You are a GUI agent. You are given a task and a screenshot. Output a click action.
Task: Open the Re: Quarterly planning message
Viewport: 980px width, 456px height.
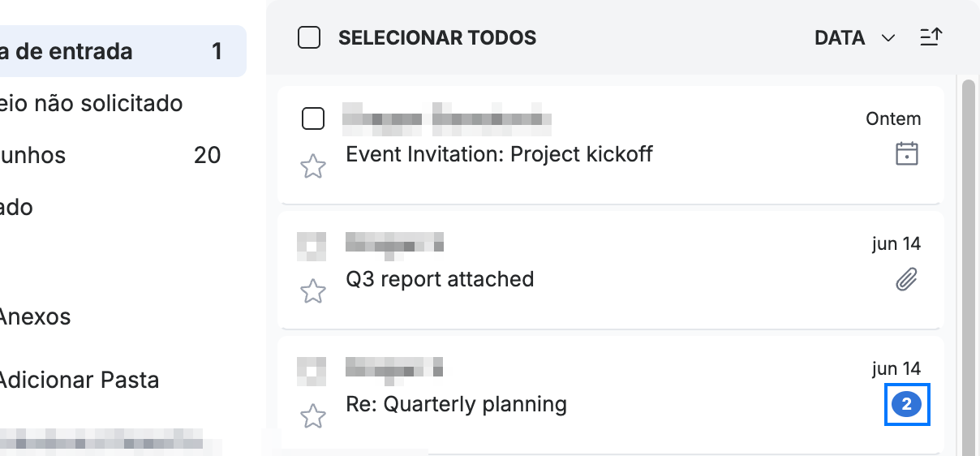tap(611, 394)
